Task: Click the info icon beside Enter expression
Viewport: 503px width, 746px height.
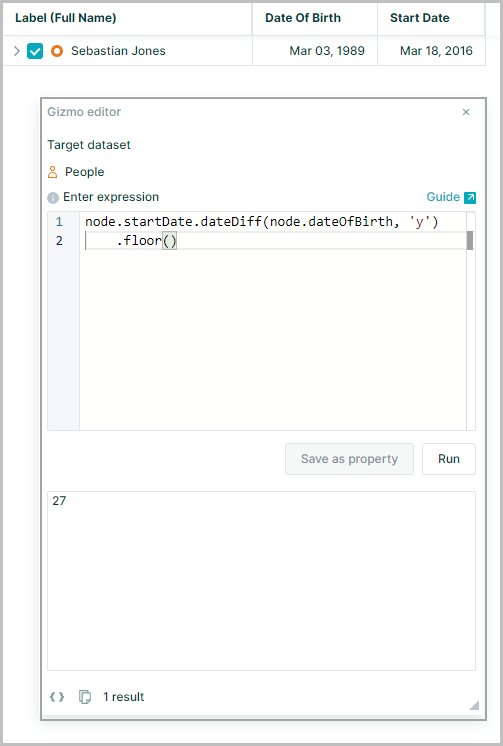Action: (x=53, y=198)
